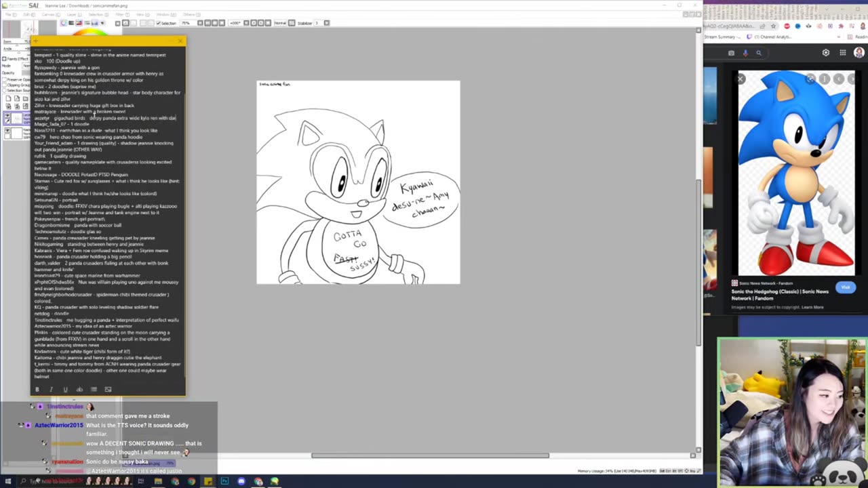Open the Selection menu in SAI
The width and height of the screenshot is (868, 488).
(98, 14)
